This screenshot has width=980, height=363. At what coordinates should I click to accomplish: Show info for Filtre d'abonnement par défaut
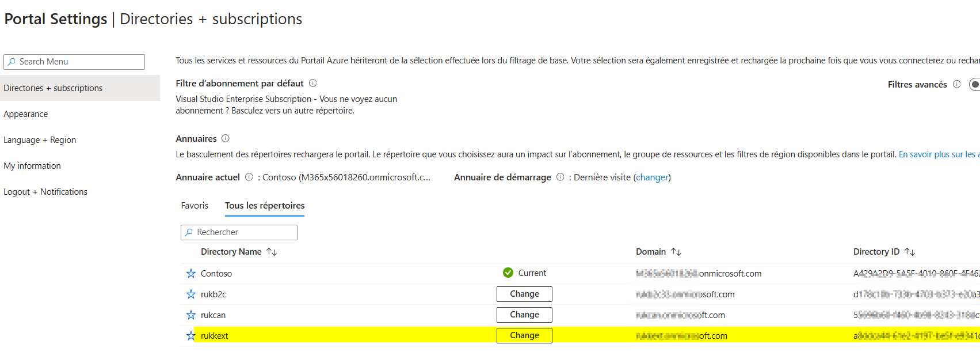point(313,83)
